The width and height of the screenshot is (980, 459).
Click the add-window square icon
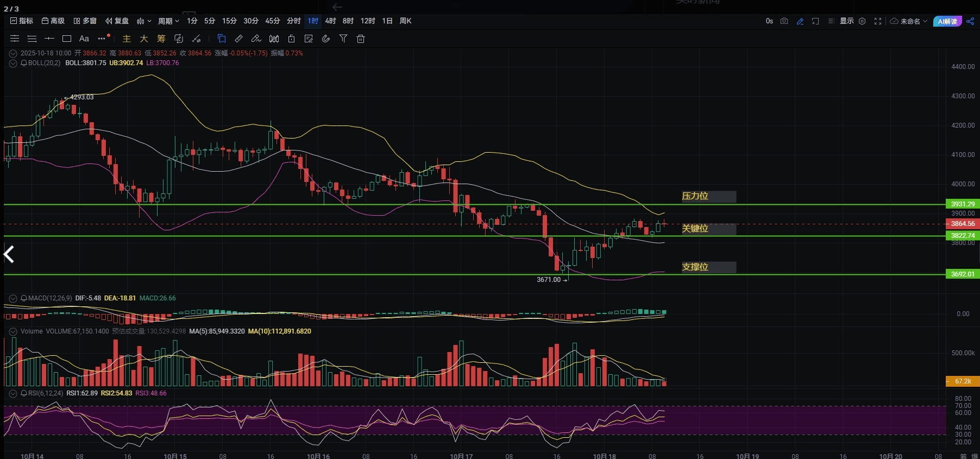pyautogui.click(x=815, y=21)
